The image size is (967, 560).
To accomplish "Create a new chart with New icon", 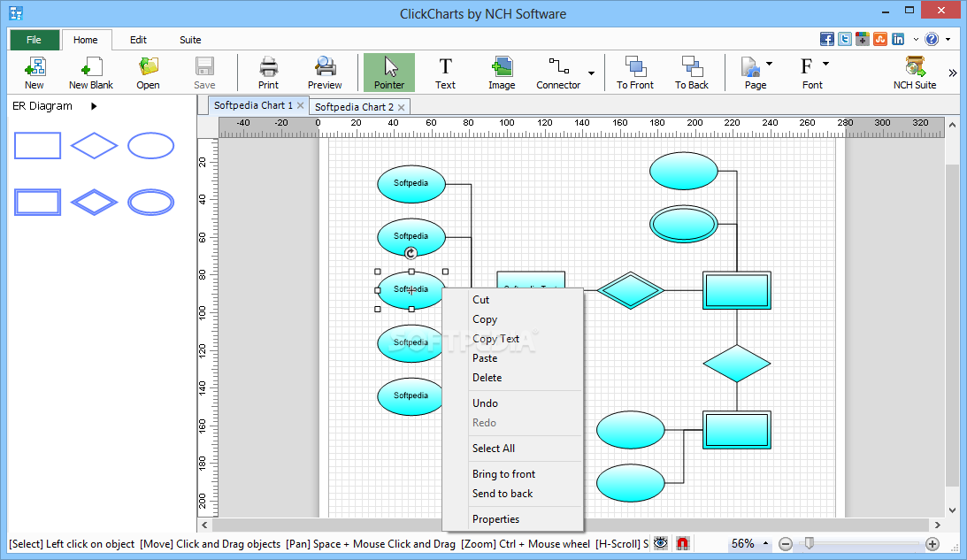I will [x=35, y=73].
